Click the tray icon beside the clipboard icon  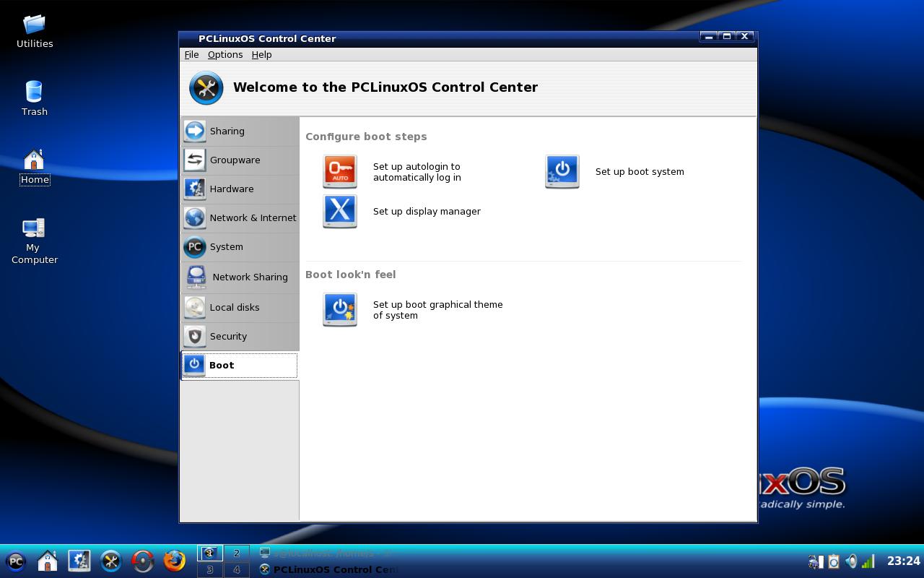click(x=816, y=561)
